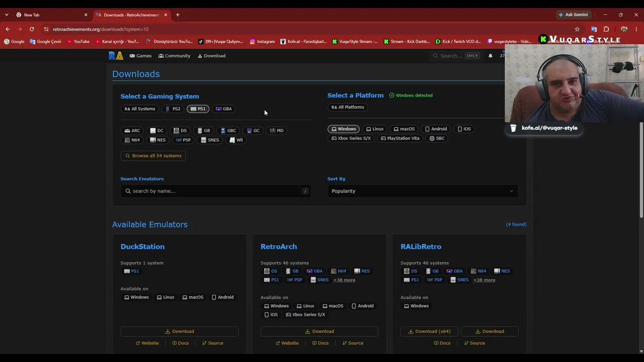Click RALibRetro Download (x64) button

(x=429, y=331)
